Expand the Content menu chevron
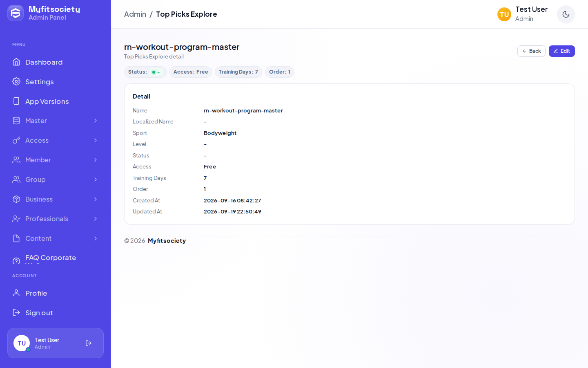Screen dimensions: 588x368 click(x=96, y=238)
